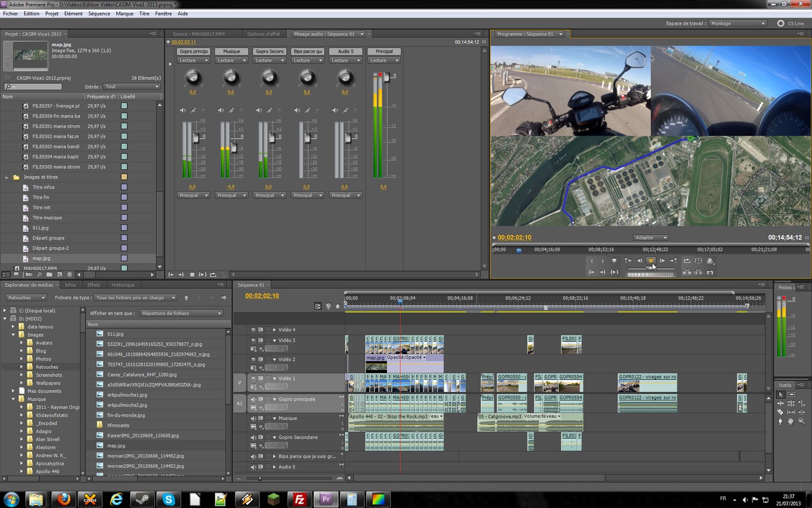Image resolution: width=812 pixels, height=508 pixels.
Task: Mute the Gopro Secondaire audio track
Action: tap(253, 438)
